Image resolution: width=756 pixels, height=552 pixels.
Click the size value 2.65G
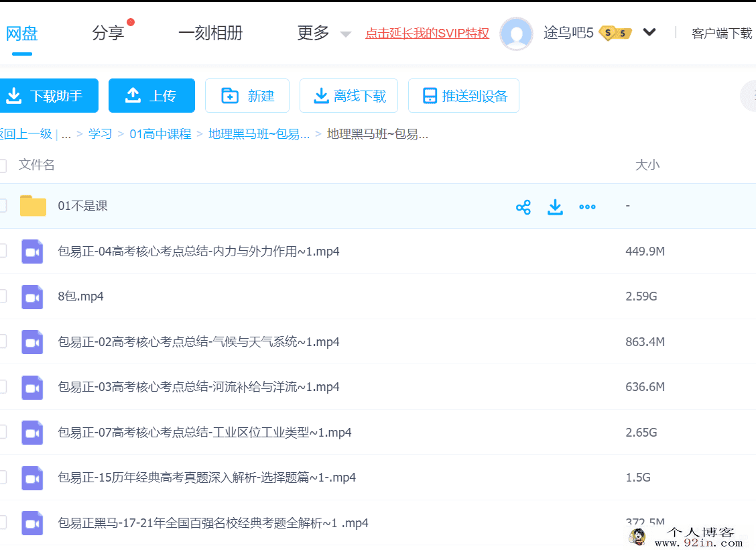click(641, 433)
